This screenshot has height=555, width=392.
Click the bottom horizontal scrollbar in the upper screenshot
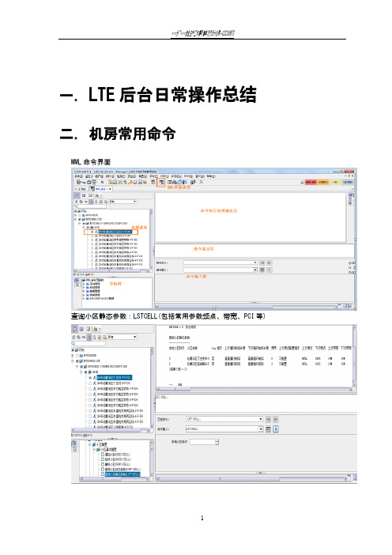tap(247, 307)
